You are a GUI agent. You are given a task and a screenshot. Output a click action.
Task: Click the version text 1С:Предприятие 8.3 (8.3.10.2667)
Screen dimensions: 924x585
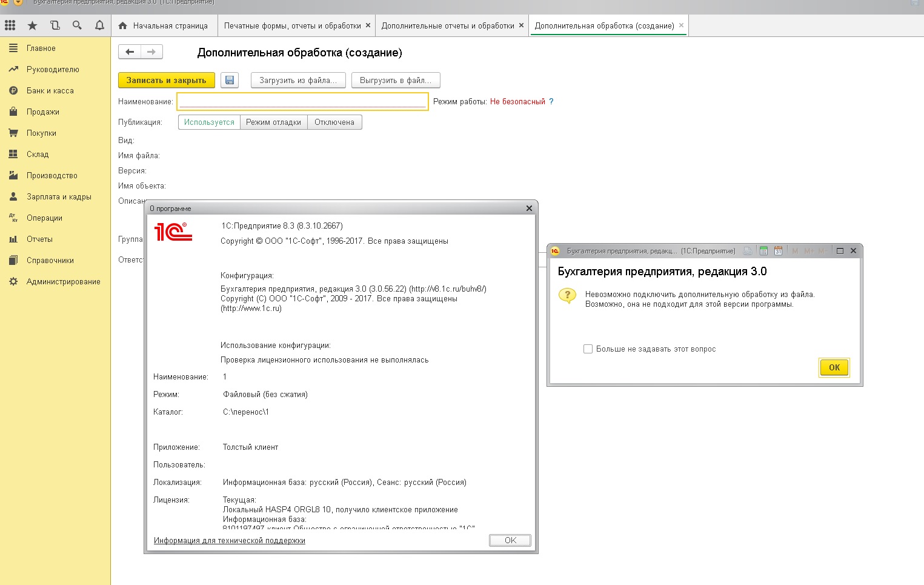tap(282, 226)
